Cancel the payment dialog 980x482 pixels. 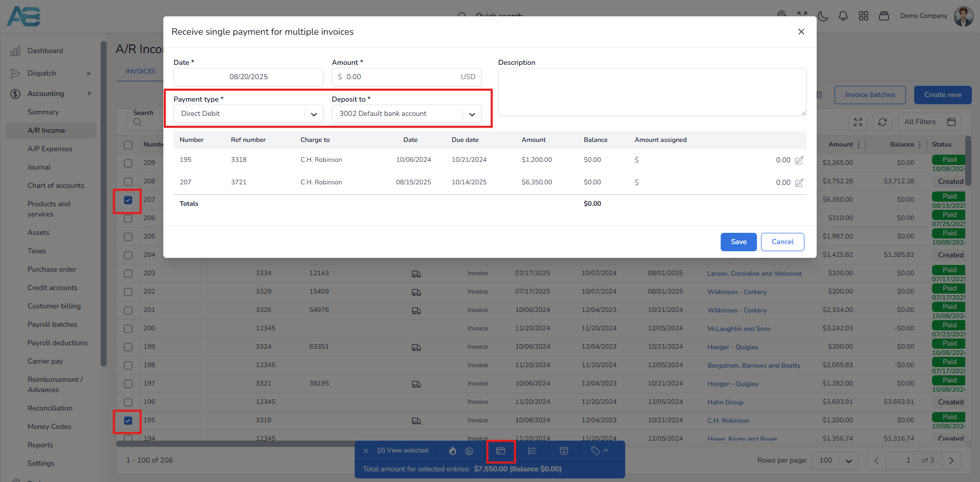(782, 242)
